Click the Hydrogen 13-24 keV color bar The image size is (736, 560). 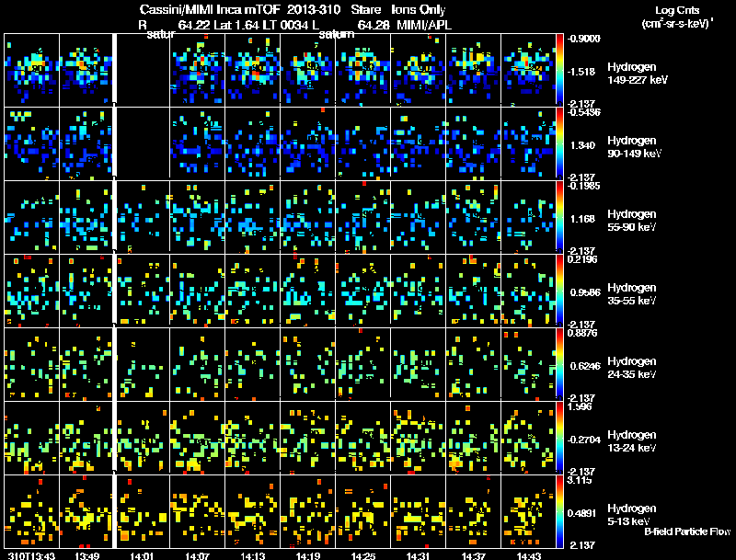(x=559, y=438)
